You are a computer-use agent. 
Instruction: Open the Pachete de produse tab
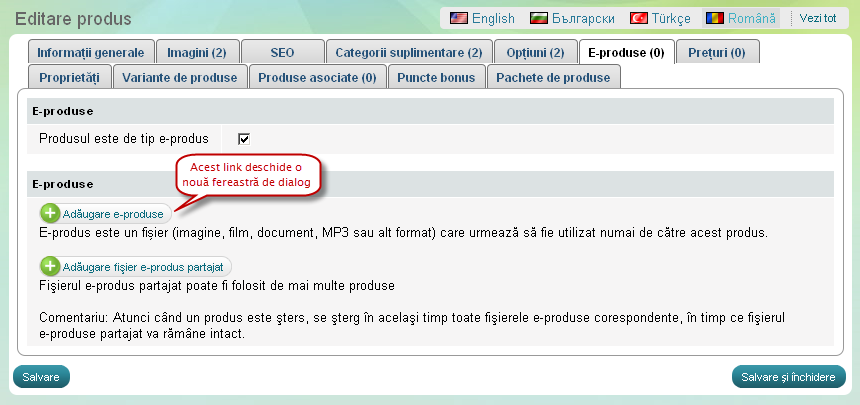pyautogui.click(x=554, y=77)
